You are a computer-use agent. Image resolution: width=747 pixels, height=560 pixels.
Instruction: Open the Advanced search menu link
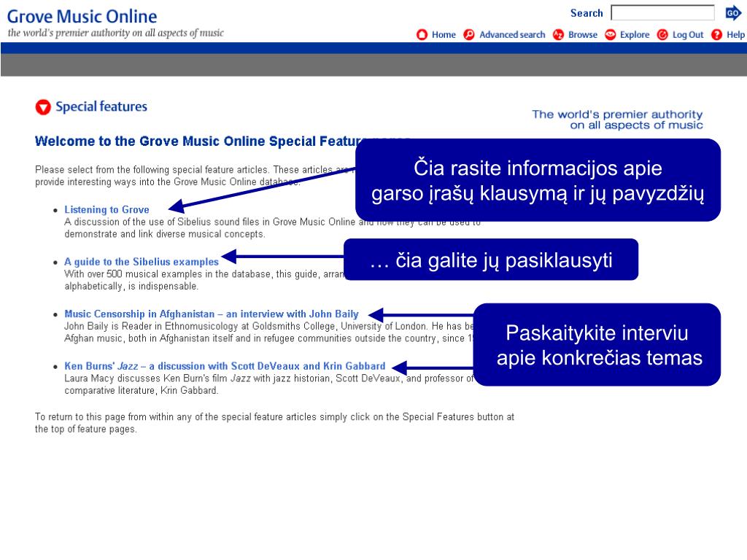click(x=512, y=35)
